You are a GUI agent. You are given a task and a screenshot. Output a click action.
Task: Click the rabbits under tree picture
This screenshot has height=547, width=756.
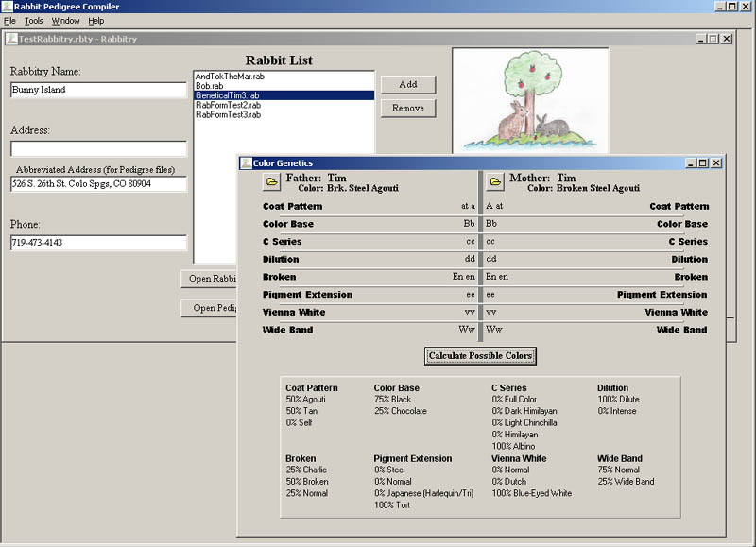(529, 100)
